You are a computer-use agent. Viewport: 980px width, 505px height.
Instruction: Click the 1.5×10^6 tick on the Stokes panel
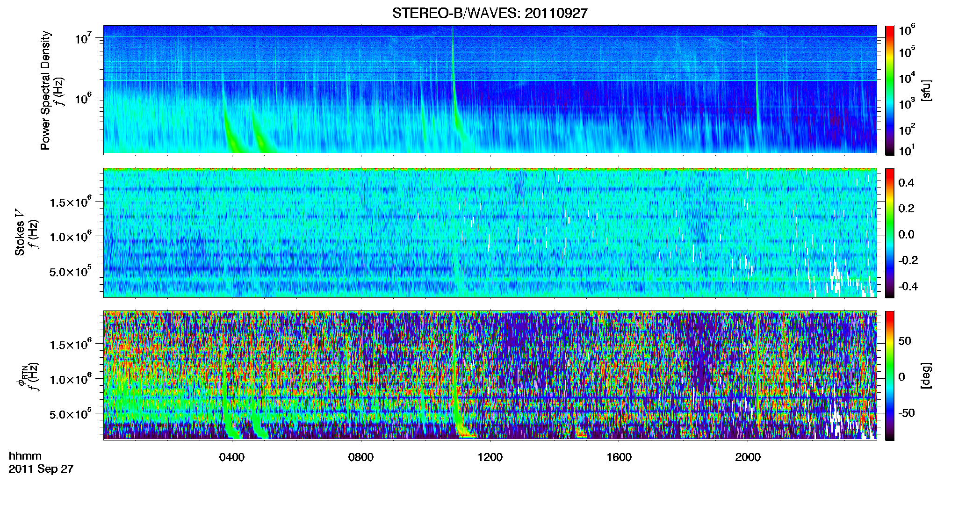point(71,202)
